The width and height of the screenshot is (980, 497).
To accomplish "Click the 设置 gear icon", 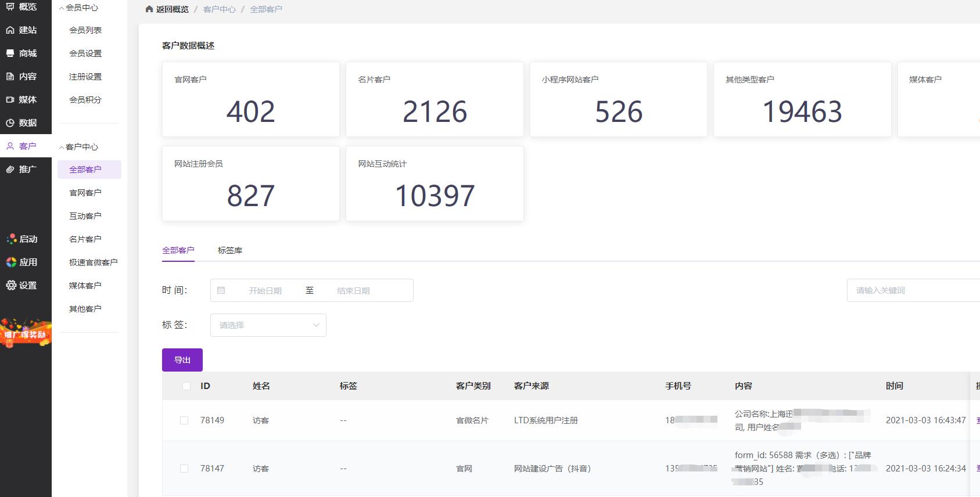I will point(11,285).
